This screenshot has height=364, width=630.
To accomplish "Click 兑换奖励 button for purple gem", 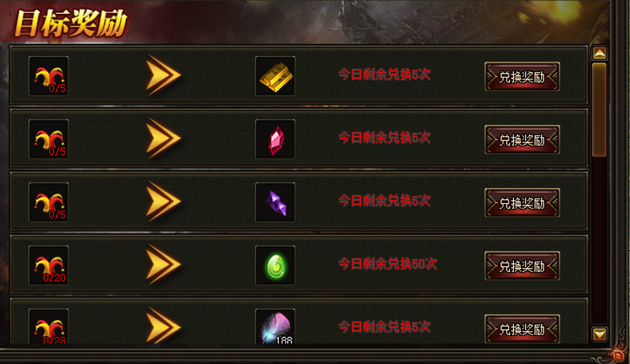I will point(522,202).
